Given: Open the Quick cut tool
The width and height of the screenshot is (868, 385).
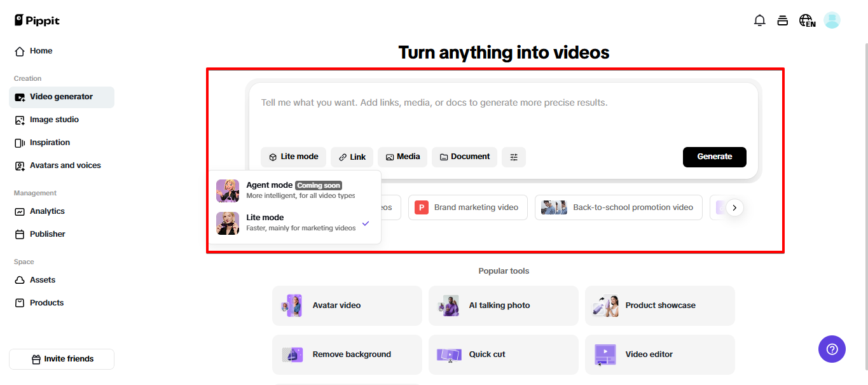Looking at the screenshot, I should coord(503,354).
